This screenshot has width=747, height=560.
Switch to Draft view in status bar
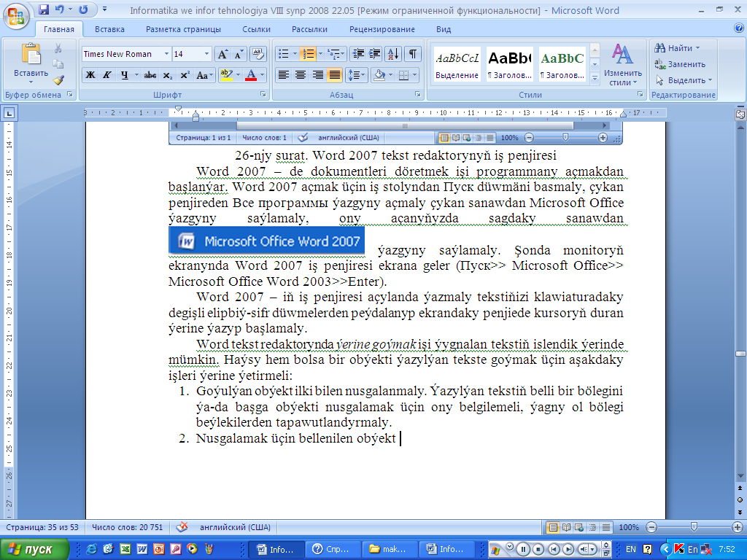(x=606, y=527)
